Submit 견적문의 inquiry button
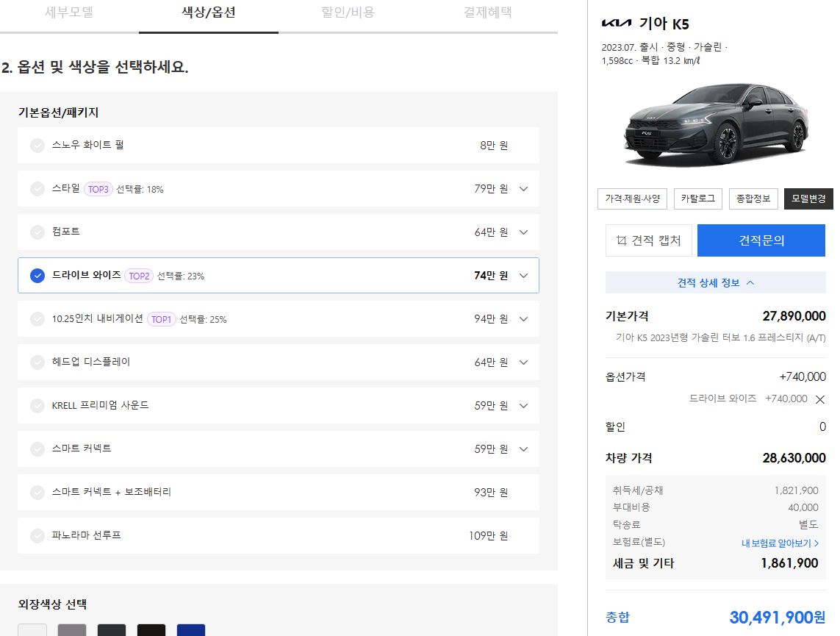 (x=761, y=240)
